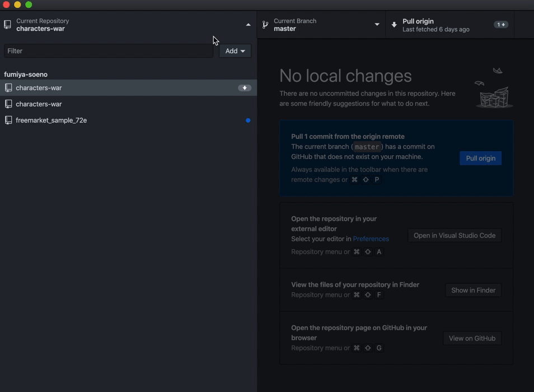Click the 1 commit behind badge in toolbar
Viewport: 534px width, 392px height.
pyautogui.click(x=501, y=25)
